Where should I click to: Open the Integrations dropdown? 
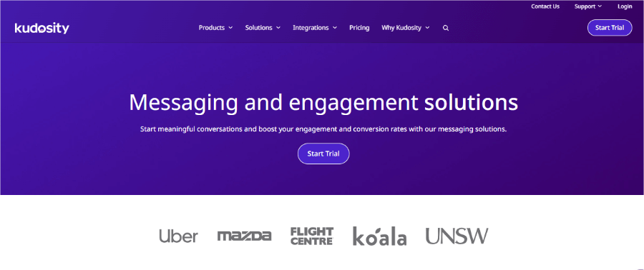point(315,28)
